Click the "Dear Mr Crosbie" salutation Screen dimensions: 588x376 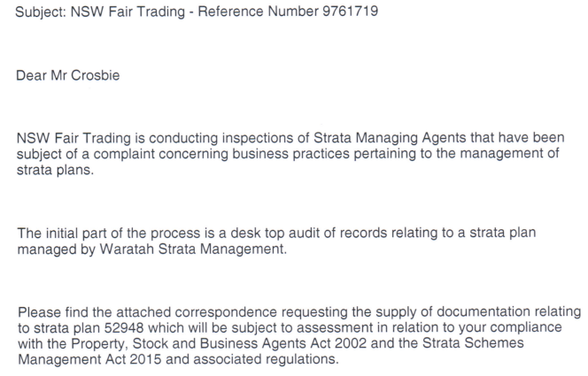coord(68,75)
